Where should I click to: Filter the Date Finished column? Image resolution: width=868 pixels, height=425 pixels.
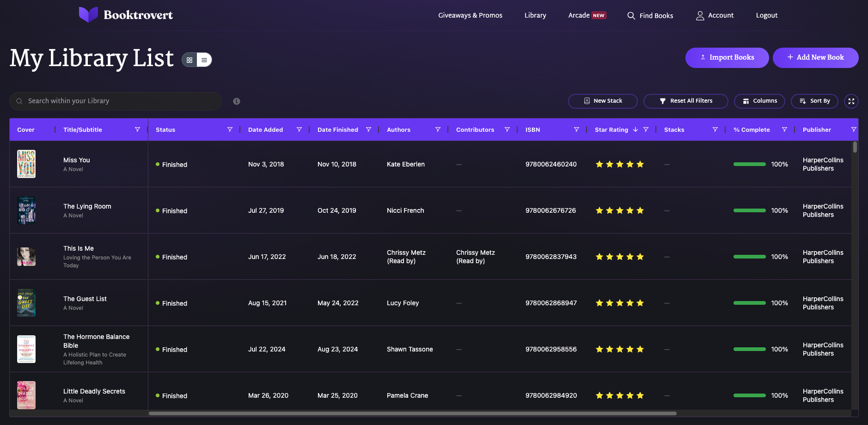[368, 129]
